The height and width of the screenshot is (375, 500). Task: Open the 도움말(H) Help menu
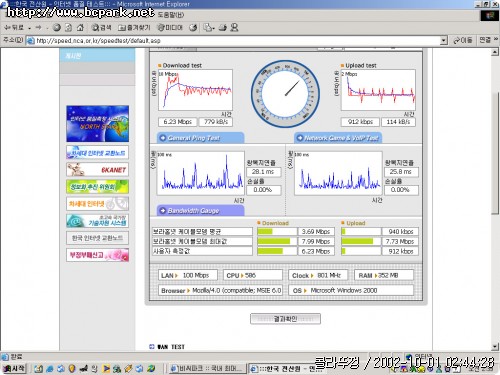tap(171, 15)
